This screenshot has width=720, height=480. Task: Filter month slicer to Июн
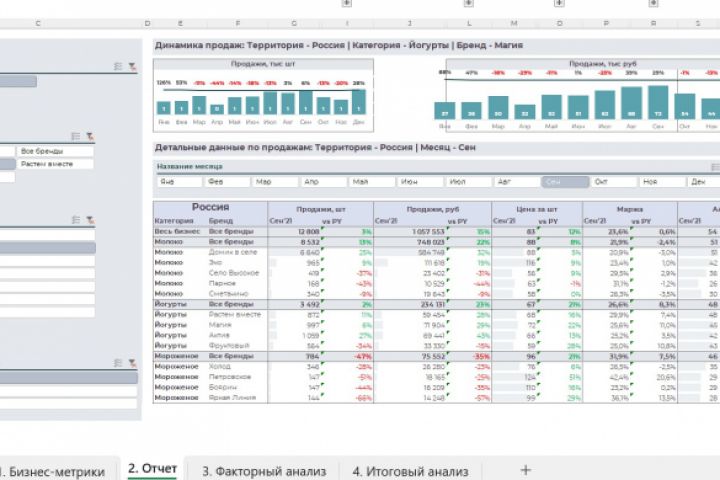[421, 182]
